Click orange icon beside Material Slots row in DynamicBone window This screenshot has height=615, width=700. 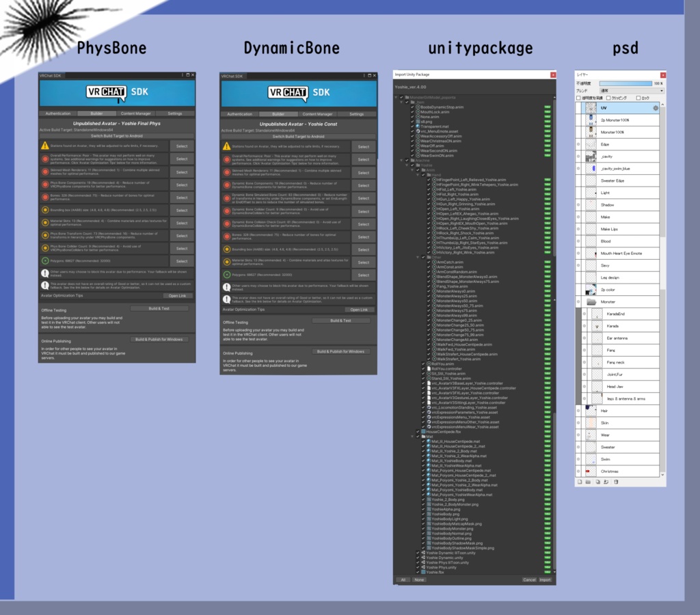[227, 262]
